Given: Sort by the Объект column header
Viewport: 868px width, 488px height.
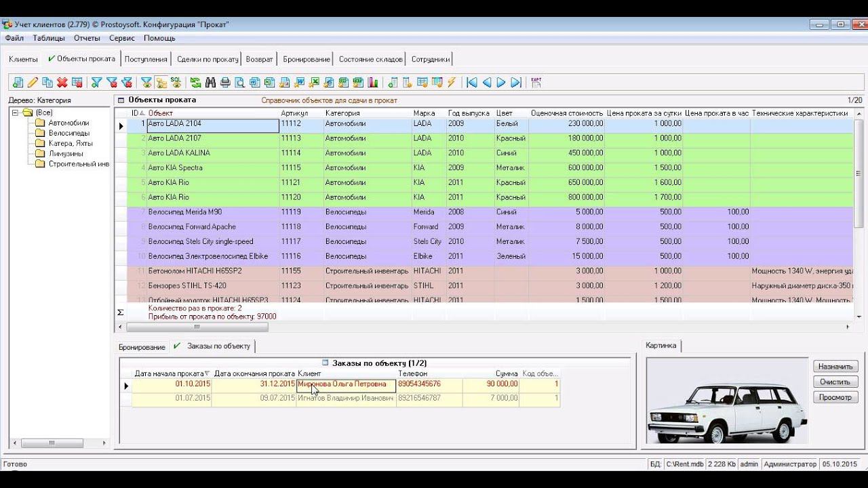Looking at the screenshot, I should (213, 113).
